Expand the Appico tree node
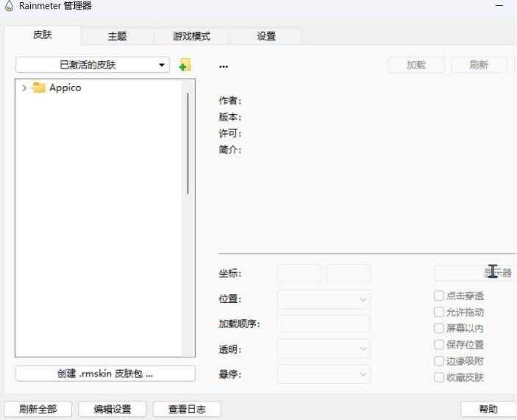This screenshot has width=517, height=420. coord(24,88)
